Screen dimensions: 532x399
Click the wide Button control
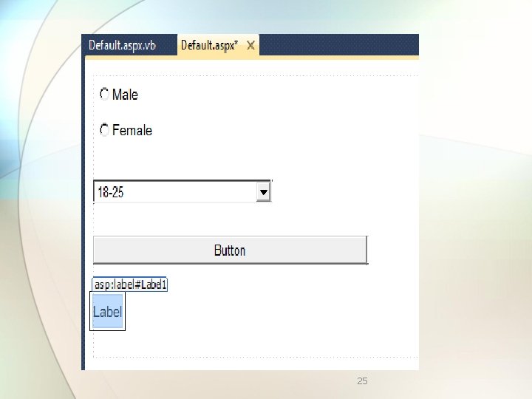coord(231,250)
